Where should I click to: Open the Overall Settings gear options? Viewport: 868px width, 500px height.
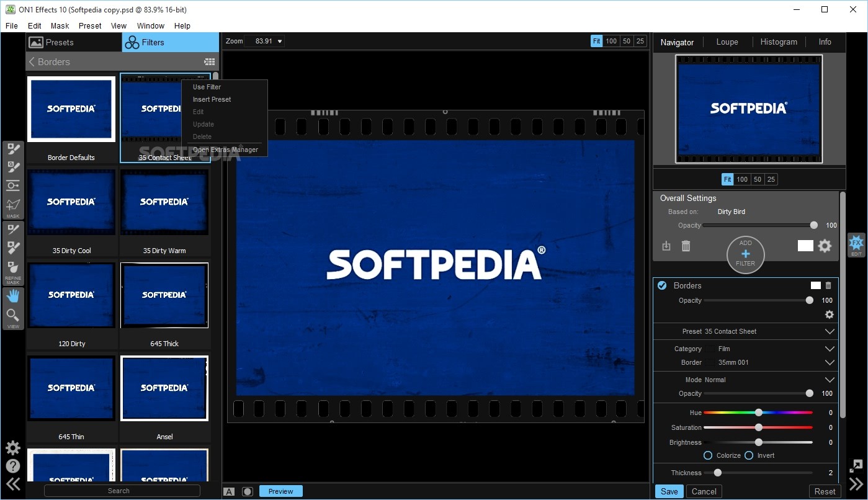[x=825, y=246]
